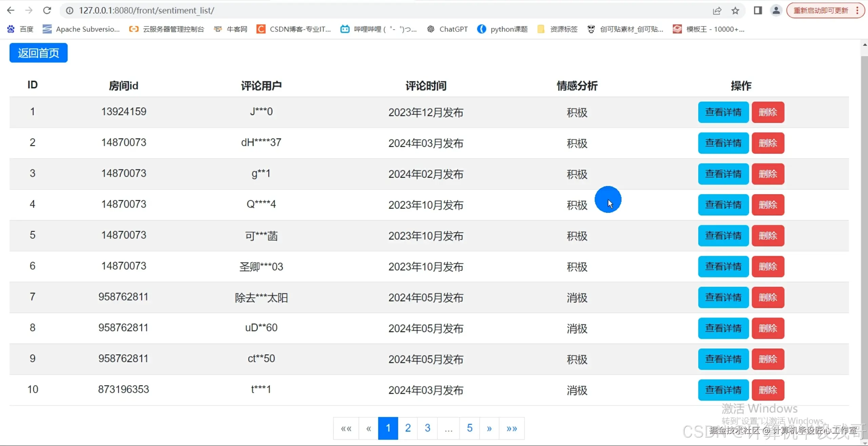This screenshot has height=446, width=868.
Task: Open the ChatGPT bookmark
Action: pos(447,29)
